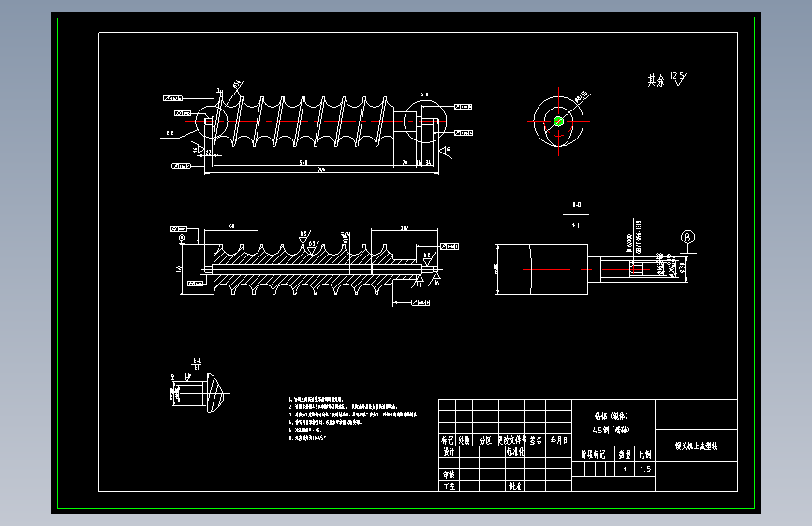The width and height of the screenshot is (812, 526).
Task: Select the 审核 row label in title block
Action: [x=449, y=475]
